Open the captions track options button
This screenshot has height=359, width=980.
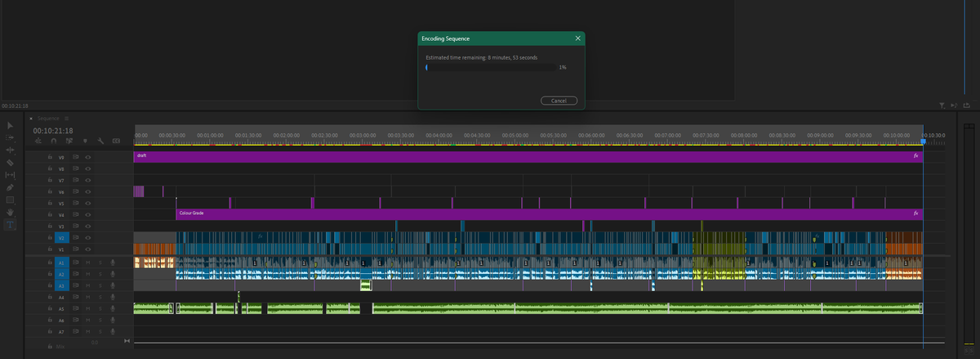click(116, 140)
